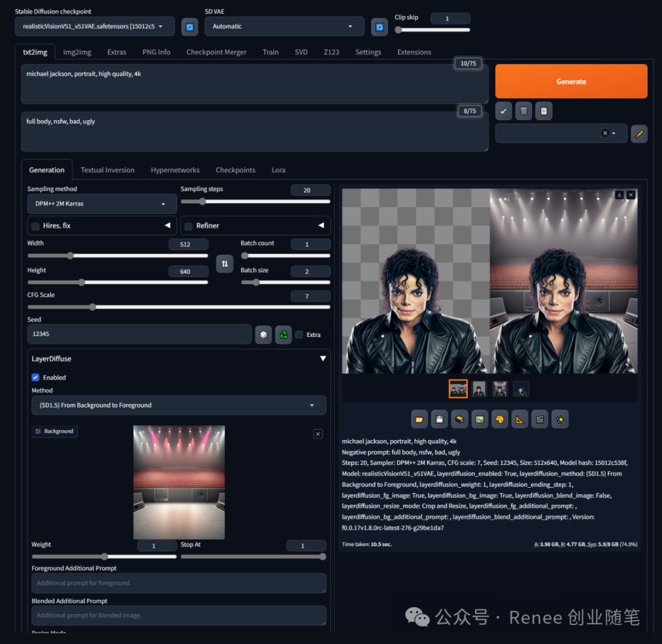The width and height of the screenshot is (662, 644).
Task: Click the dice icon to randomize seed
Action: (x=263, y=335)
